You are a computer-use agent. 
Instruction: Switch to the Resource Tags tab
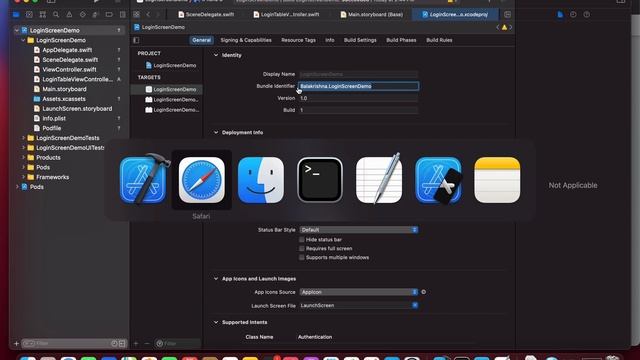click(298, 40)
